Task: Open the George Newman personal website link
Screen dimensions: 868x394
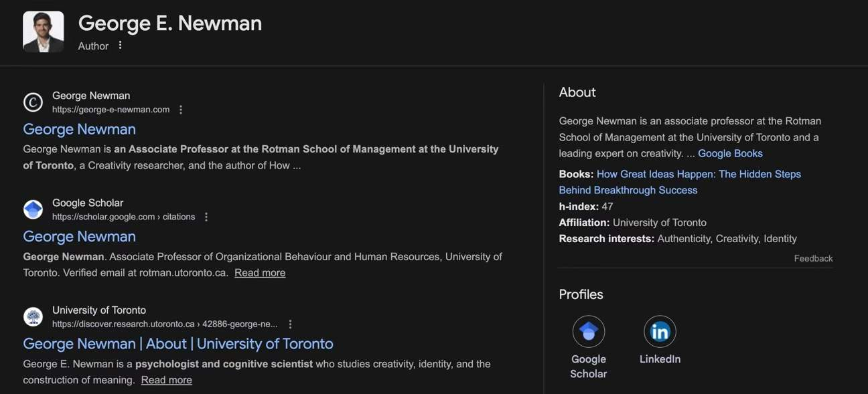Action: pos(79,129)
